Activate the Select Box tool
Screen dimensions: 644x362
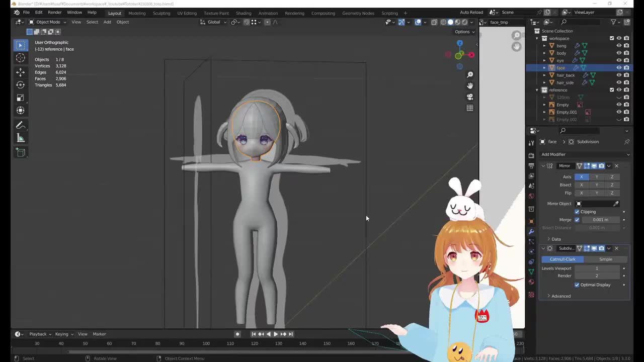pyautogui.click(x=21, y=45)
